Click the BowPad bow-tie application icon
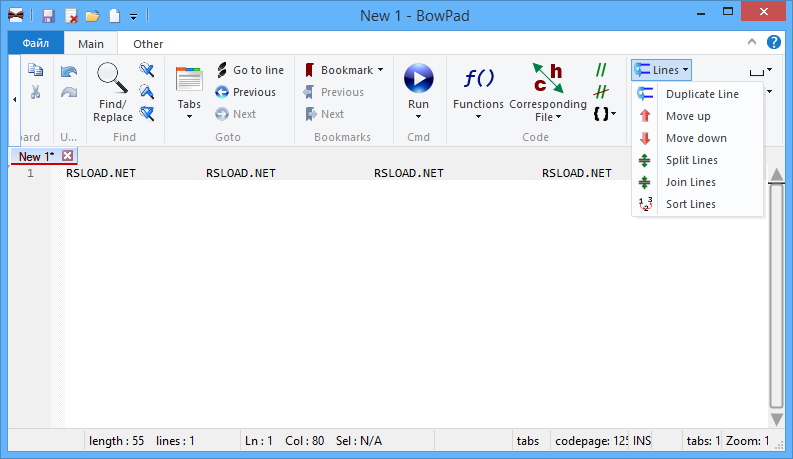 [x=16, y=16]
